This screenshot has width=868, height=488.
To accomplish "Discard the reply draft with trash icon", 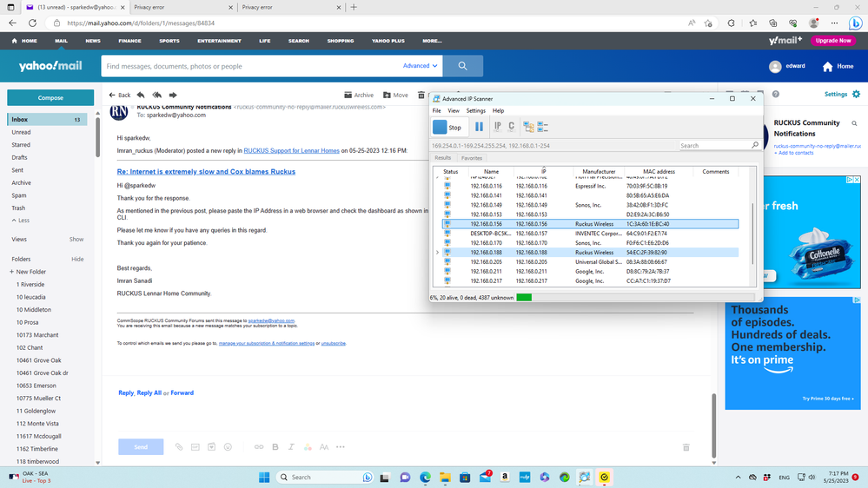I will (686, 447).
